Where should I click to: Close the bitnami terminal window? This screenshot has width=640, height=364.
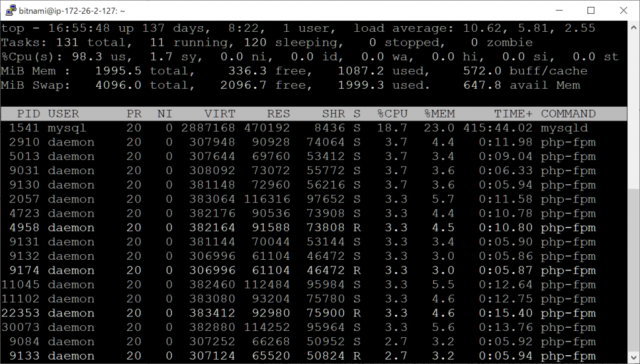pos(623,10)
